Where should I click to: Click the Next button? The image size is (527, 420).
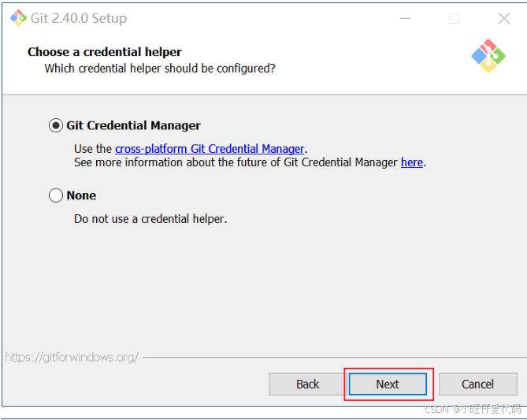[388, 384]
